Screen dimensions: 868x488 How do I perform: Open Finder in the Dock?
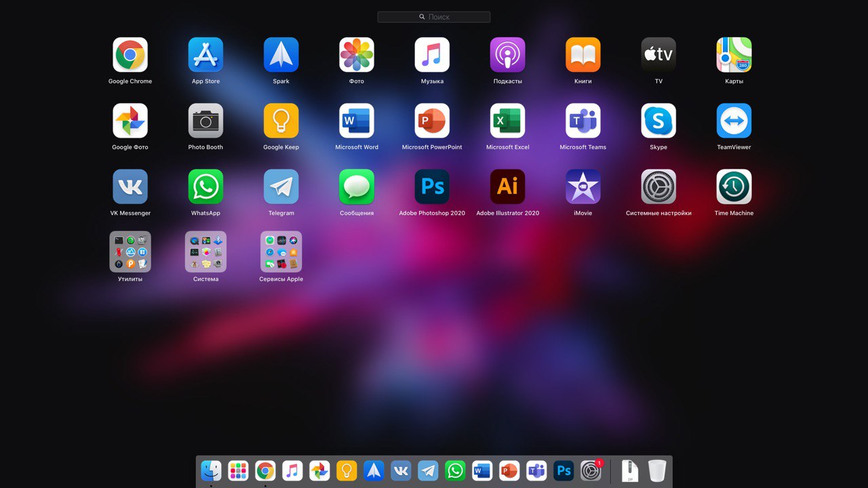tap(211, 470)
